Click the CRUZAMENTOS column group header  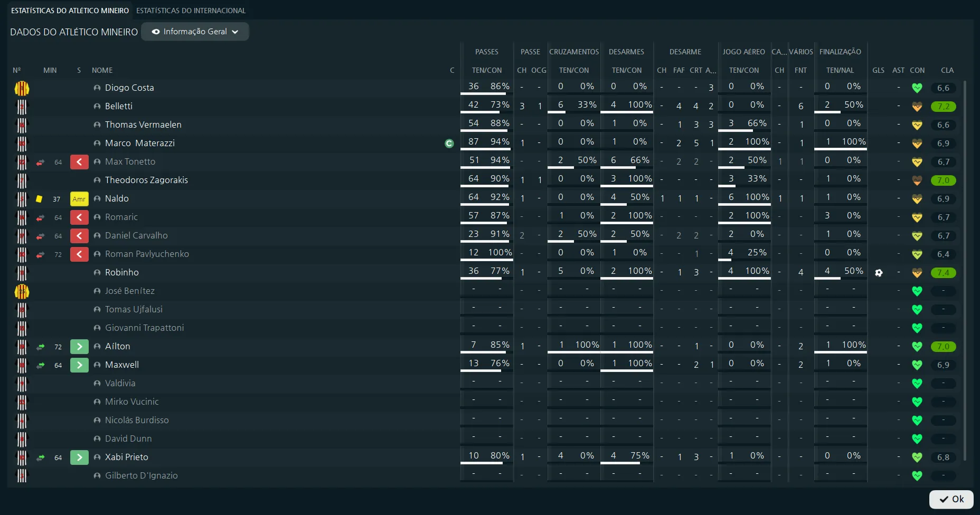574,52
